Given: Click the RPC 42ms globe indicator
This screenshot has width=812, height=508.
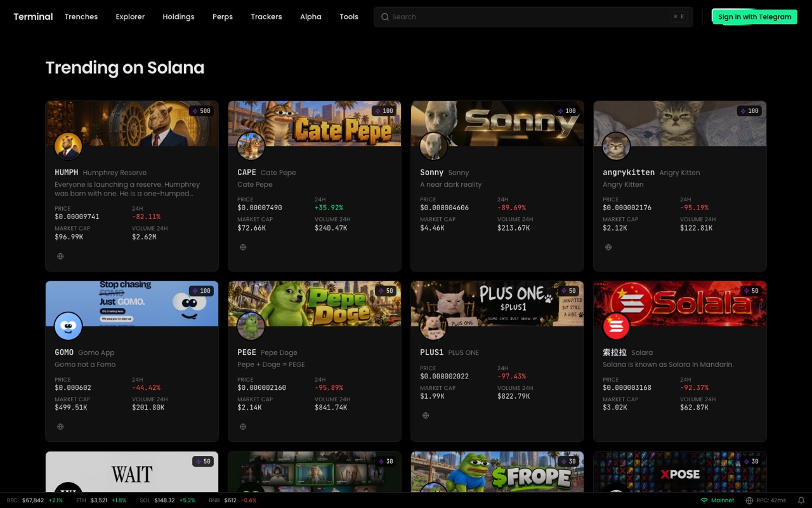Looking at the screenshot, I should 766,500.
